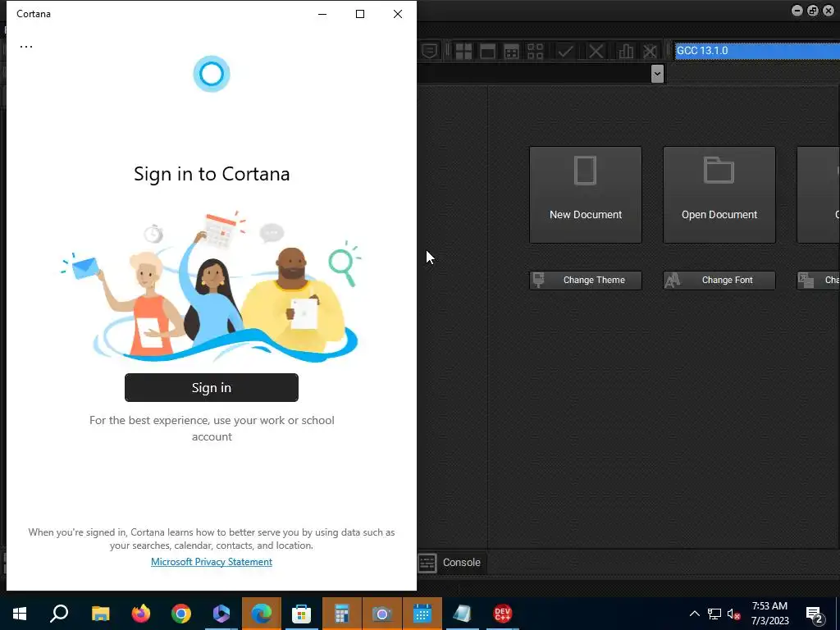Open Microsoft Store from the taskbar

tap(302, 614)
